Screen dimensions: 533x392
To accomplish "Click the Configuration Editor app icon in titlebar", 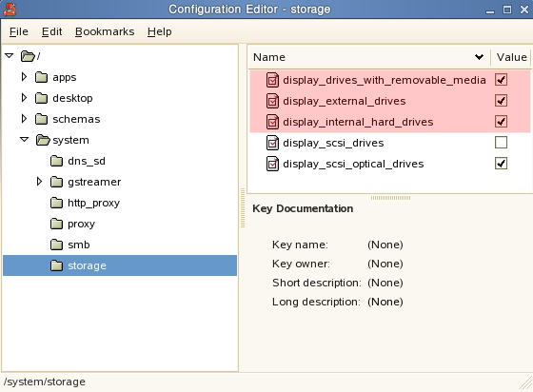I will (10, 10).
